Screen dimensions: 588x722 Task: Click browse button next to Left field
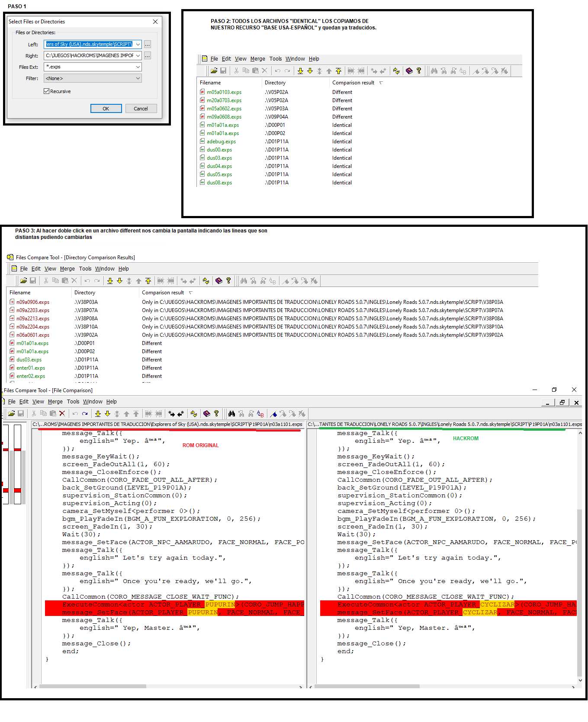[x=148, y=44]
